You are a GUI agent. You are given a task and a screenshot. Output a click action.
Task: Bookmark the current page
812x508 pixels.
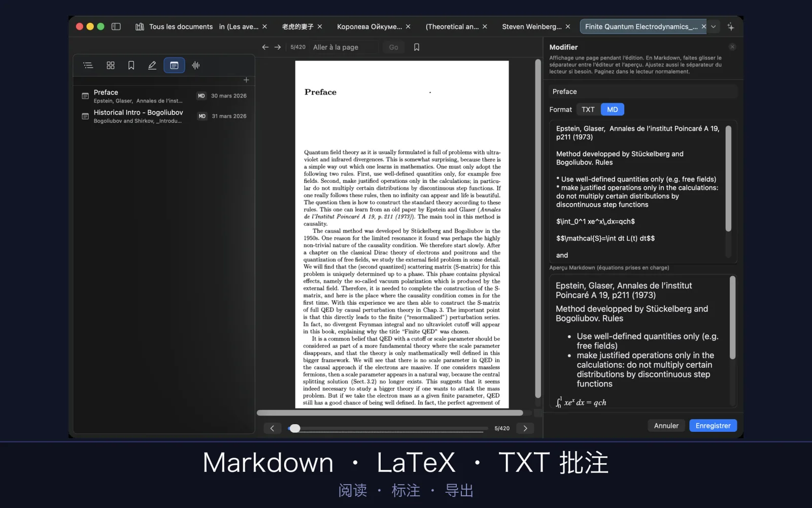pyautogui.click(x=417, y=47)
